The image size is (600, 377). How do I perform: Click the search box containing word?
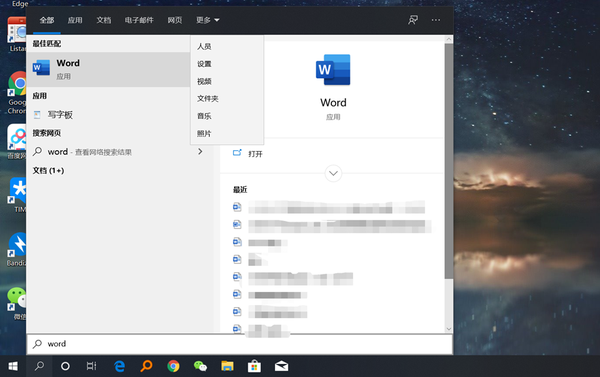click(240, 344)
